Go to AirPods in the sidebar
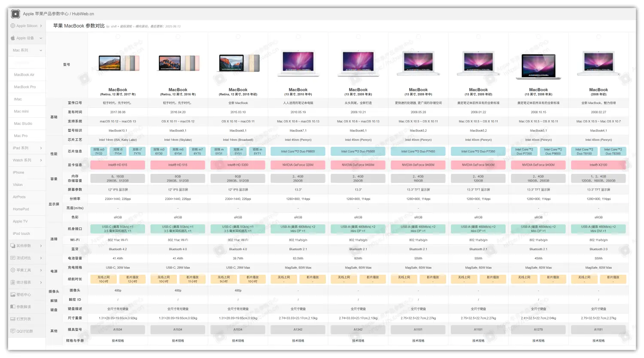The image size is (644, 358). pyautogui.click(x=19, y=197)
